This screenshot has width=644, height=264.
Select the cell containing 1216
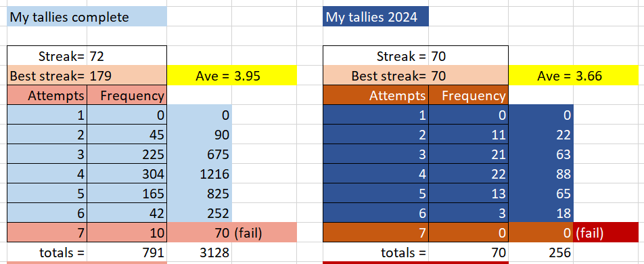[x=199, y=174]
